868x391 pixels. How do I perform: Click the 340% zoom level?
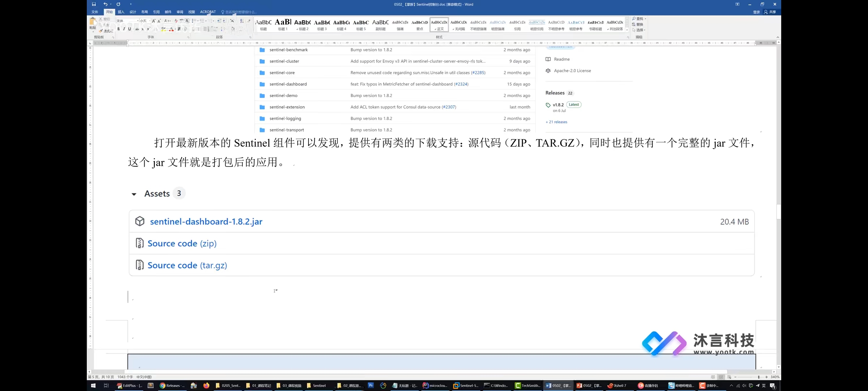pos(775,377)
